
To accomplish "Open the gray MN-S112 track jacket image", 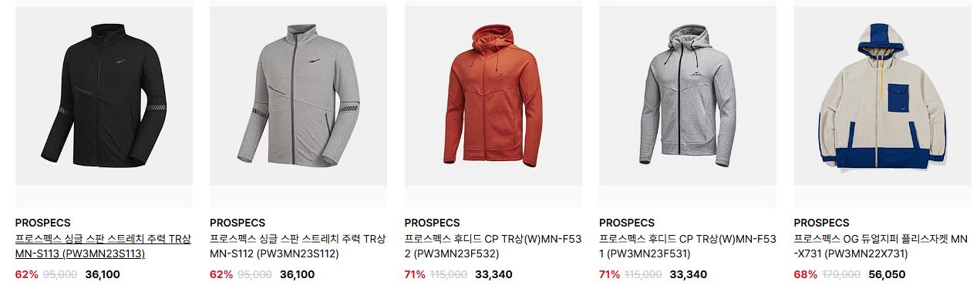I will tap(298, 96).
